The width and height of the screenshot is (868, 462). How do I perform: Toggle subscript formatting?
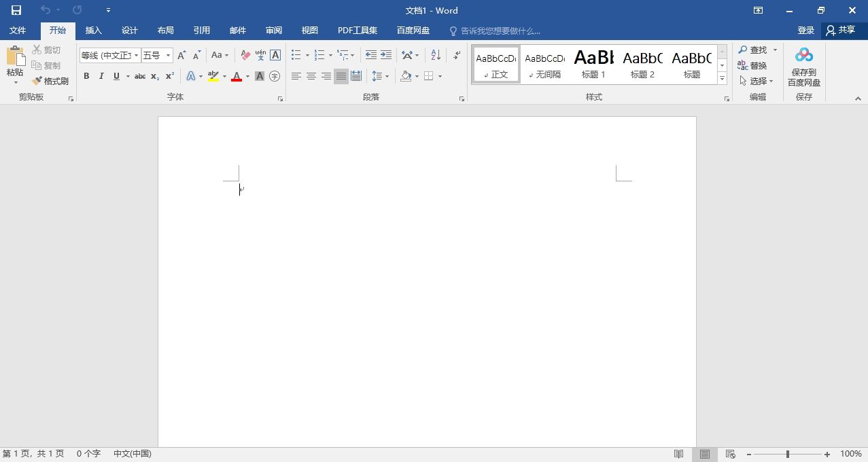coord(154,75)
